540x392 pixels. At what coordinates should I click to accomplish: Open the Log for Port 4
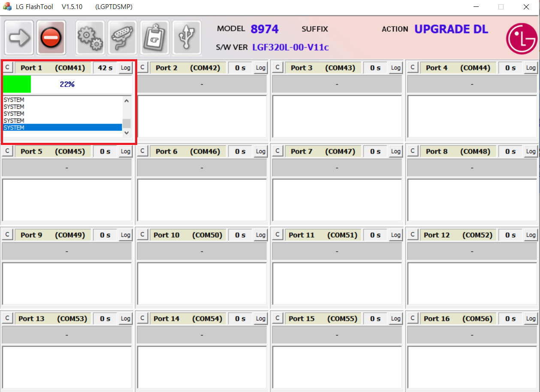[x=531, y=68]
